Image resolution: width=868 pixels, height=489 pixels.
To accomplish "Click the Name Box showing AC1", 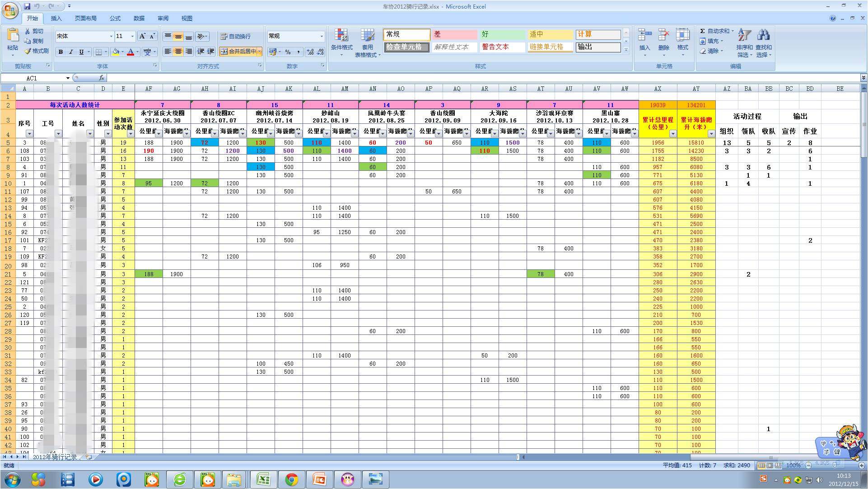I will [32, 78].
